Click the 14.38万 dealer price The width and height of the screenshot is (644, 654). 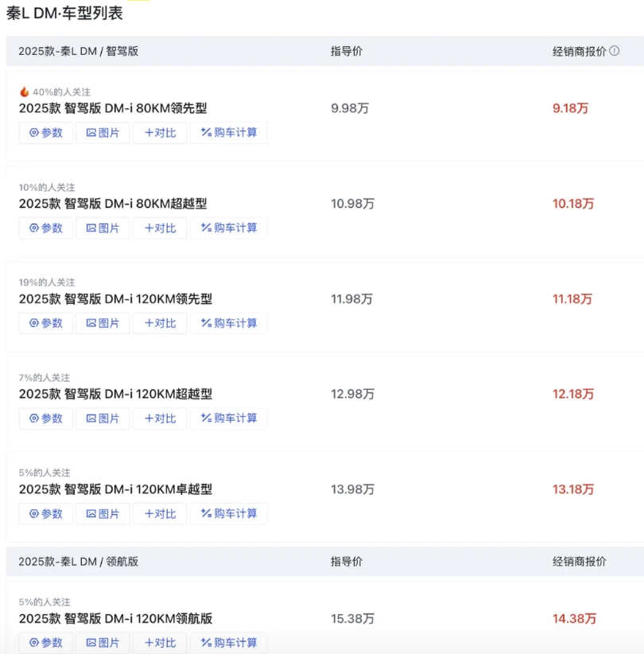[574, 618]
